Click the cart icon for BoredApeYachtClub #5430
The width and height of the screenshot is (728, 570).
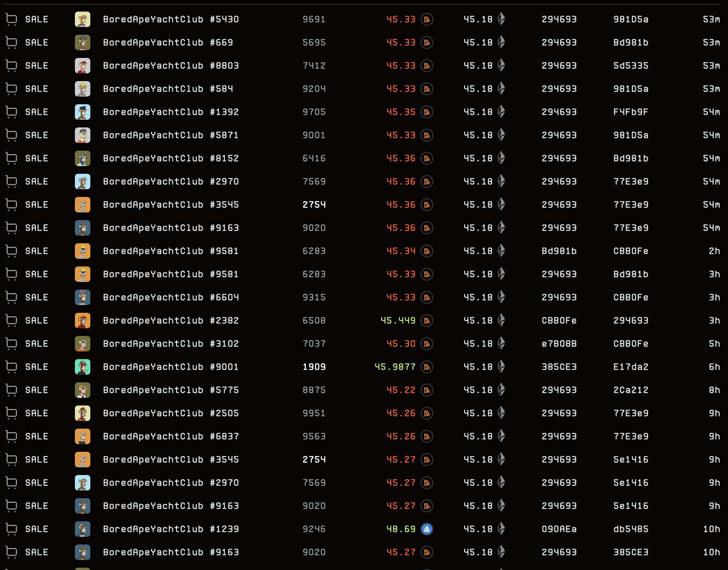[x=12, y=19]
